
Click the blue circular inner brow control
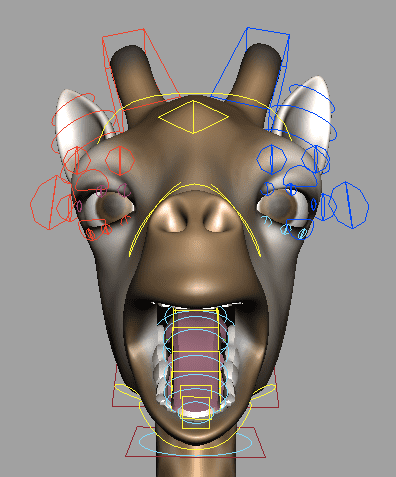[x=272, y=159]
